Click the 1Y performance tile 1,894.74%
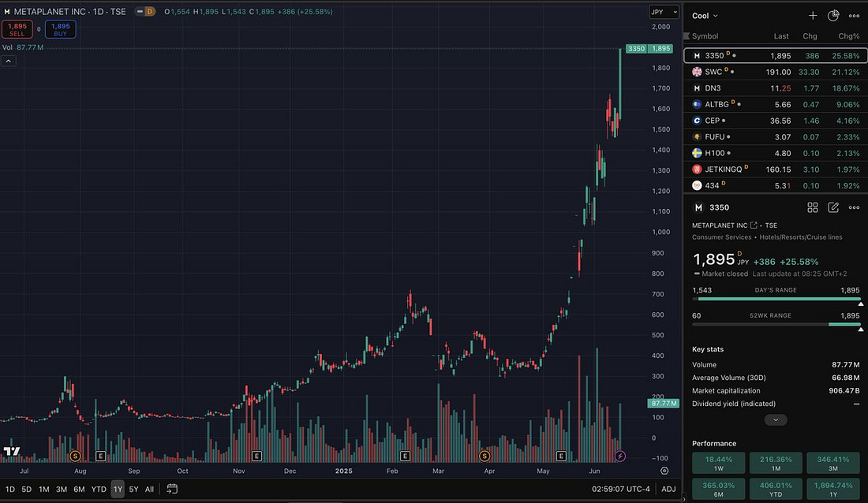The height and width of the screenshot is (503, 868). [x=833, y=489]
